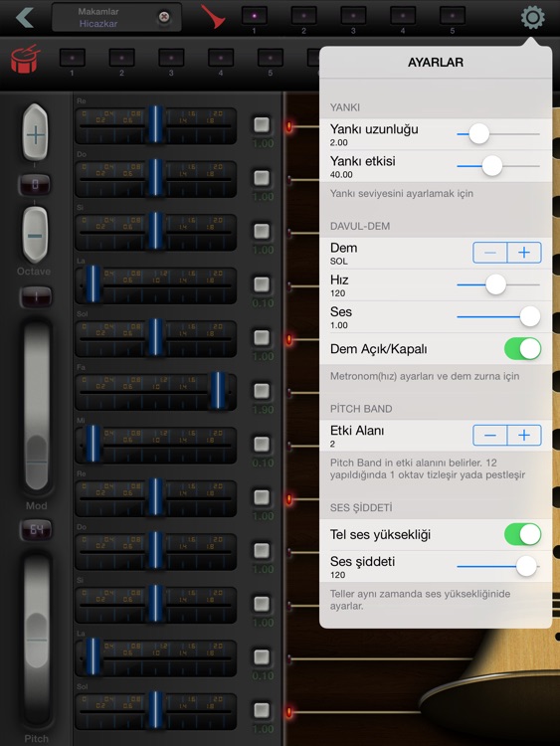Clear the Hicazkar makam selection
The image size is (560, 746).
point(164,17)
